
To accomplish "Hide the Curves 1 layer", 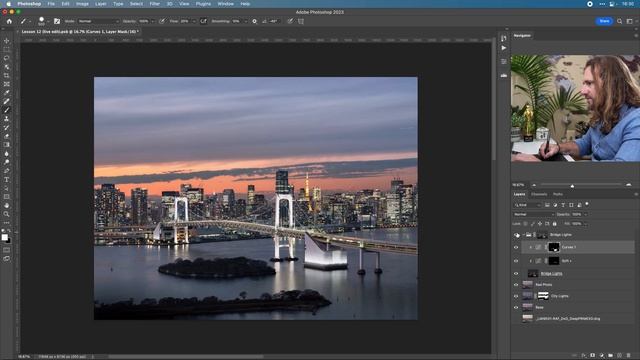I will [516, 247].
